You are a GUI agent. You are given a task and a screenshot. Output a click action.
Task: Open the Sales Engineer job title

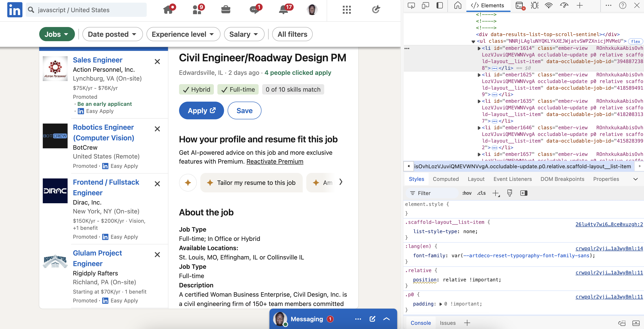[98, 60]
